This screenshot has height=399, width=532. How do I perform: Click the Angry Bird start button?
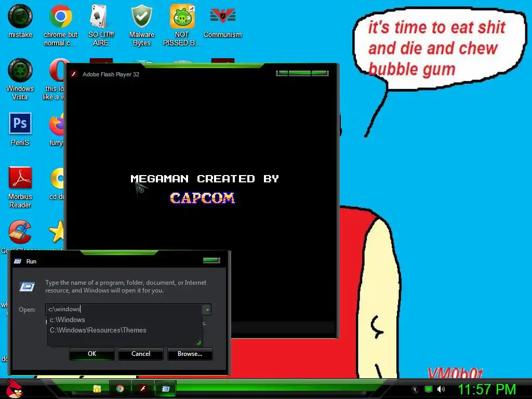click(x=15, y=389)
